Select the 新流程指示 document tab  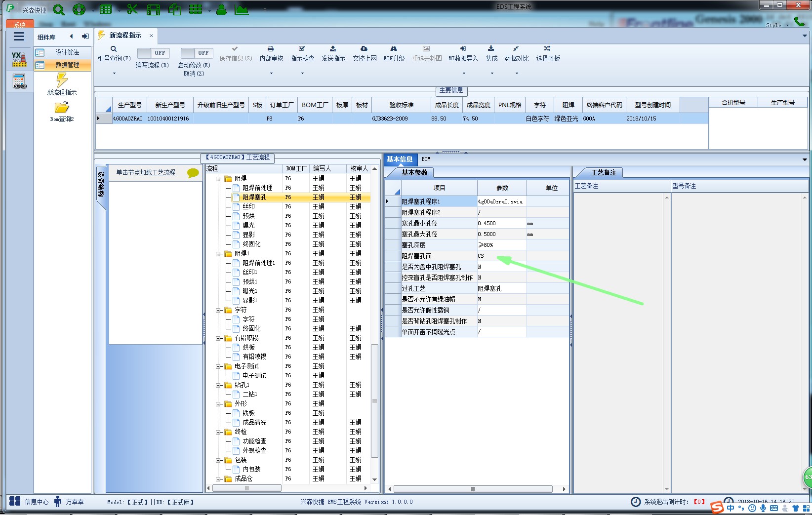[125, 36]
